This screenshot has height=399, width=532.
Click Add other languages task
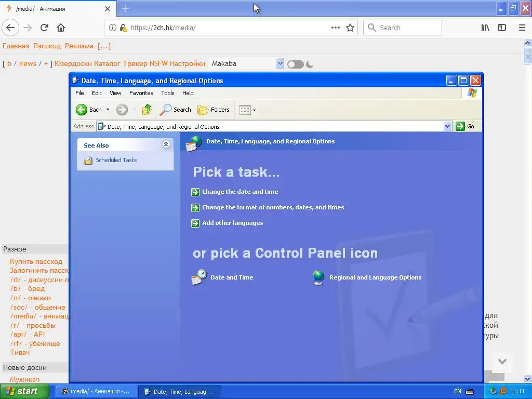pos(232,223)
